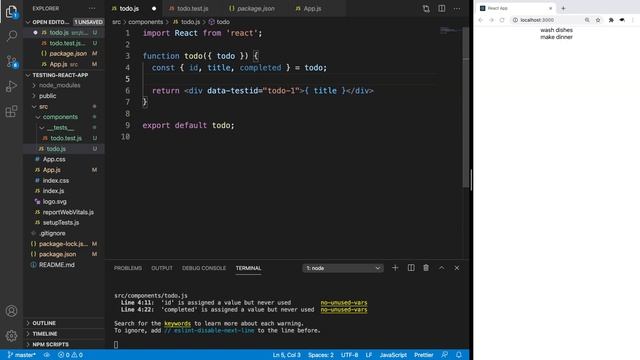Open a new browser tab

coord(563,8)
